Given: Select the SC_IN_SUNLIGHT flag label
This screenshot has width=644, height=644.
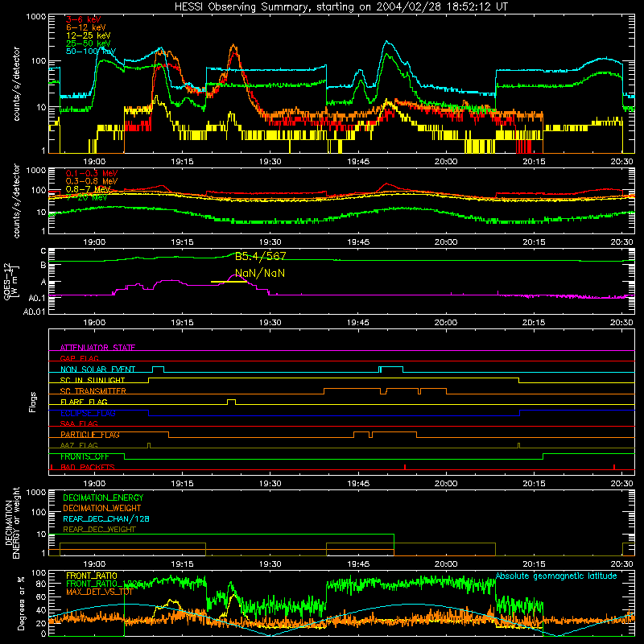Looking at the screenshot, I should tap(93, 380).
